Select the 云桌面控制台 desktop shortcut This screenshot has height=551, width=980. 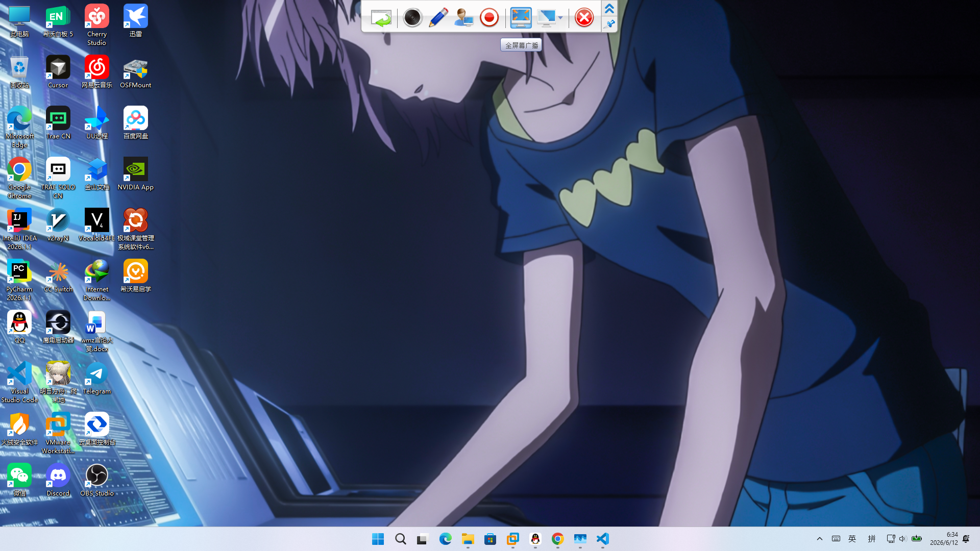coord(97,430)
